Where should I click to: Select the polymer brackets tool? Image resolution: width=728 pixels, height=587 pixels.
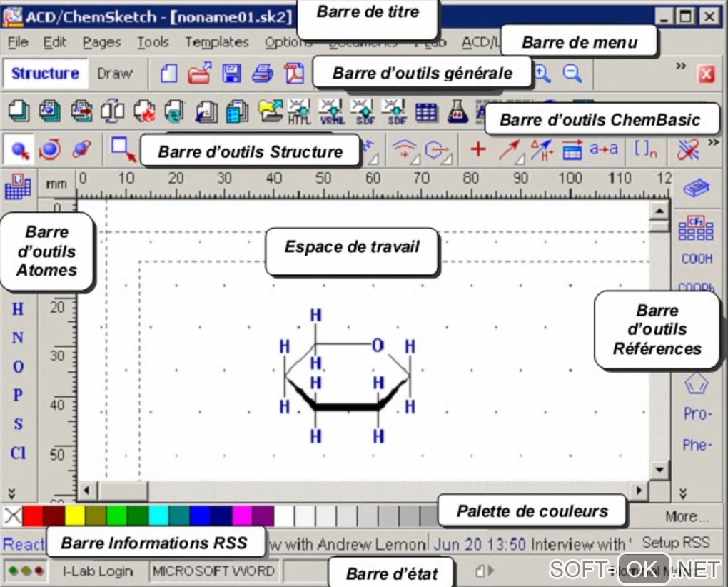(645, 149)
